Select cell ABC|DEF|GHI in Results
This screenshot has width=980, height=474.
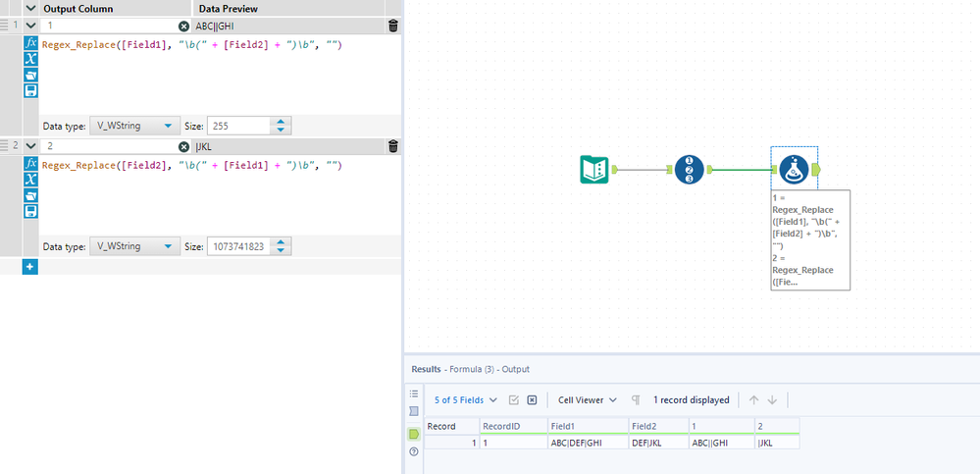click(589, 443)
